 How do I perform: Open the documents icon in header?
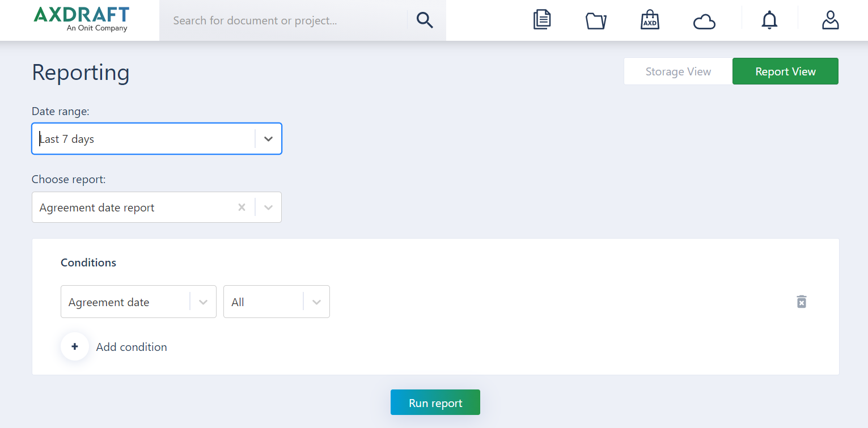(542, 20)
